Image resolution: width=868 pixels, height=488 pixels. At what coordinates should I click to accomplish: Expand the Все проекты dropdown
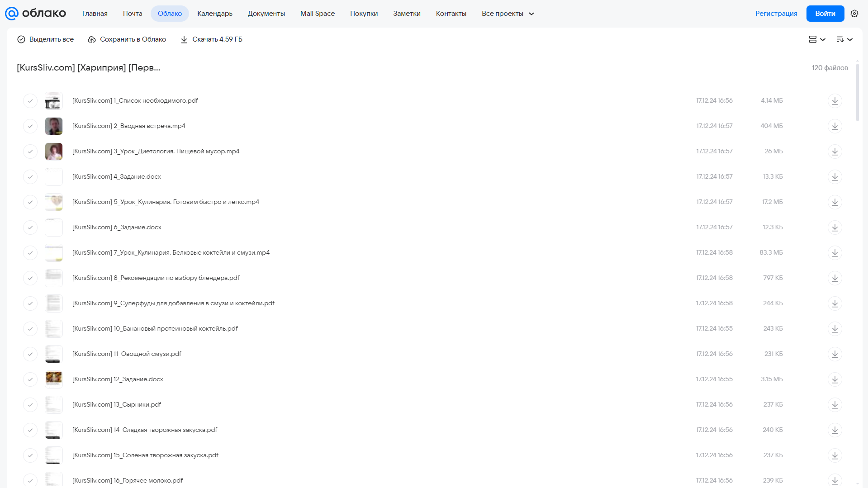[508, 14]
